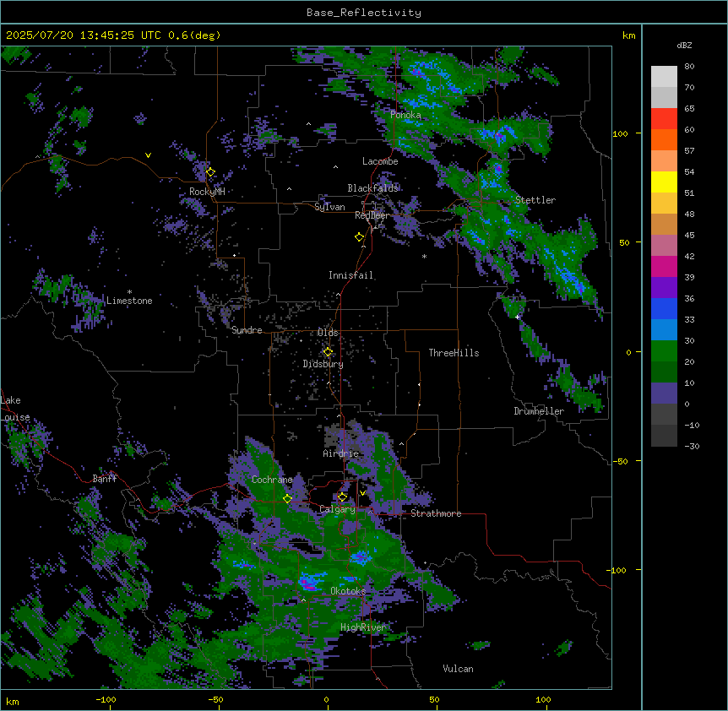Click the Limestone label
This screenshot has width=728, height=711.
coord(129,301)
